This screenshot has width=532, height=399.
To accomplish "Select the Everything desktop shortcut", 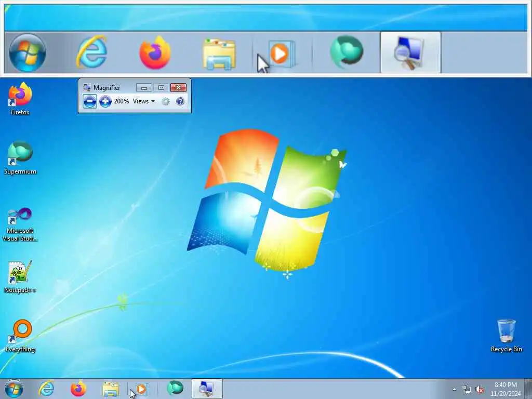I will point(20,336).
